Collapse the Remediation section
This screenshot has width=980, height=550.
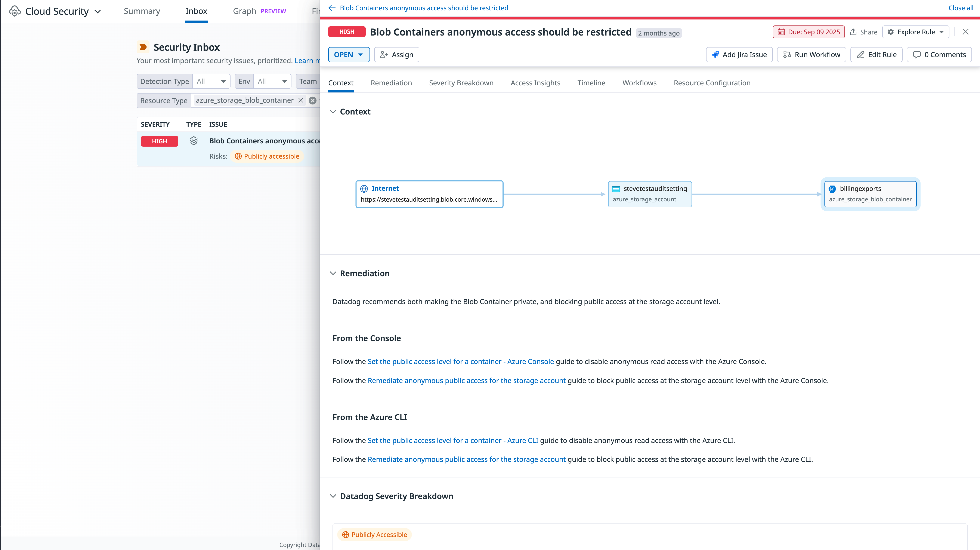[x=333, y=273]
